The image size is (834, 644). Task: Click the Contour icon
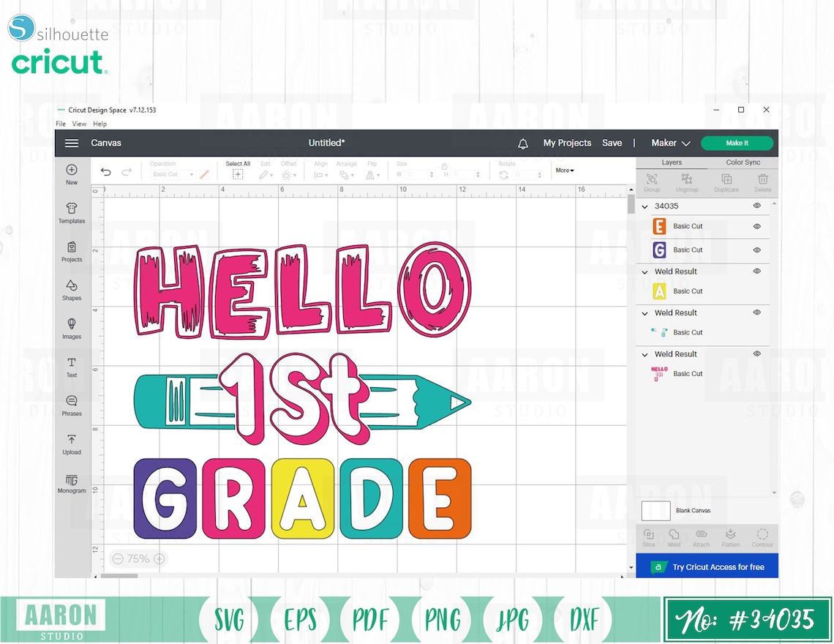[x=762, y=537]
